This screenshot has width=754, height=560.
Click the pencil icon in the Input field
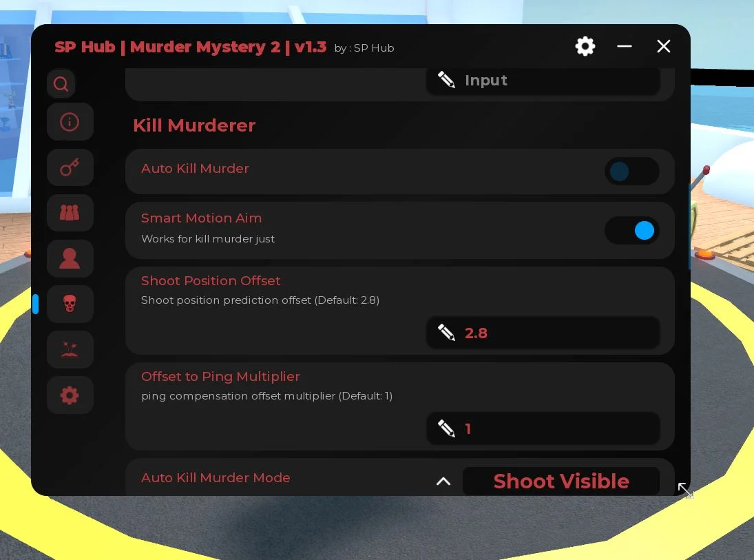coord(446,80)
